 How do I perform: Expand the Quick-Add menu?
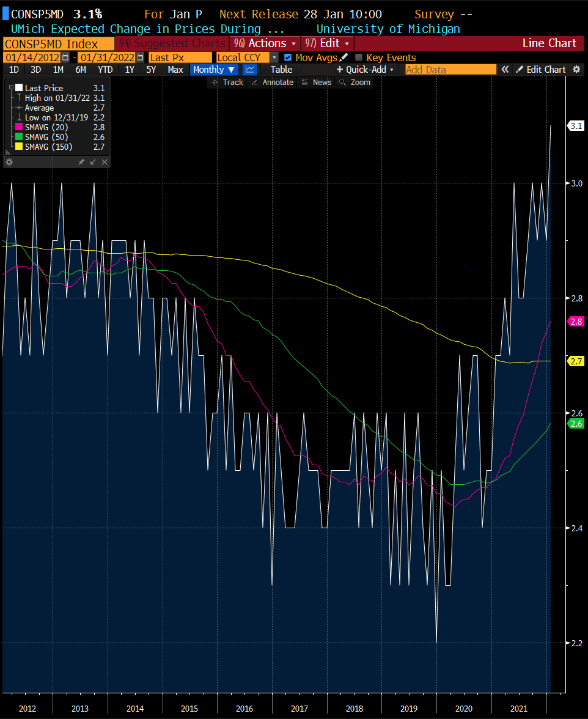coord(365,70)
